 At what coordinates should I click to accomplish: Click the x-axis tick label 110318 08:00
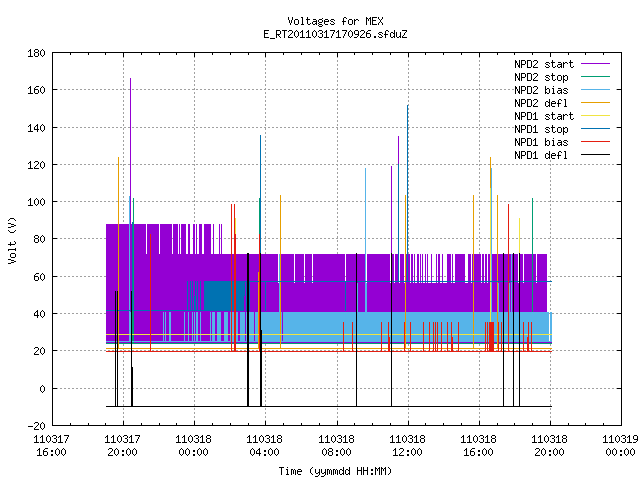(x=336, y=446)
